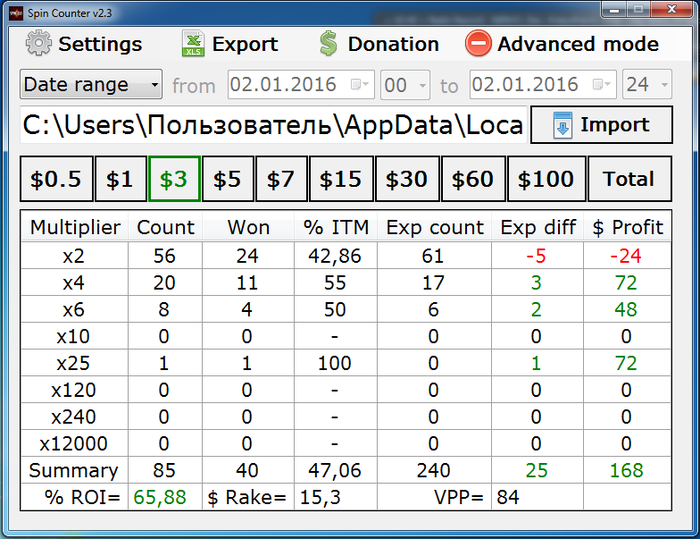Click the Summary row label

tap(74, 470)
